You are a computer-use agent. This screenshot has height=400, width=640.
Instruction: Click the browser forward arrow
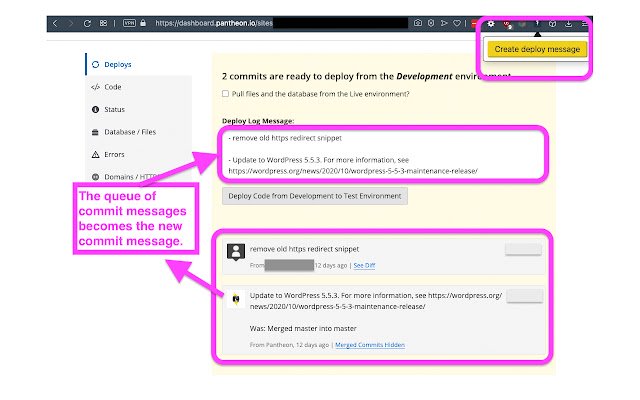pyautogui.click(x=71, y=23)
